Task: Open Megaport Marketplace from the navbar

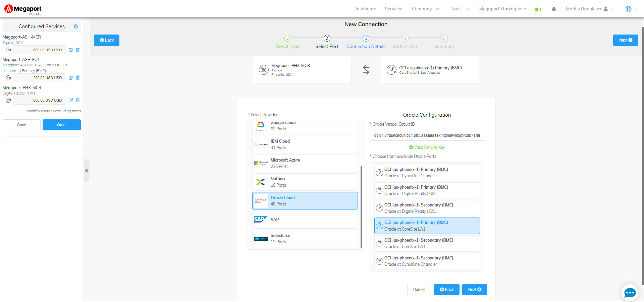Action: coord(502,9)
